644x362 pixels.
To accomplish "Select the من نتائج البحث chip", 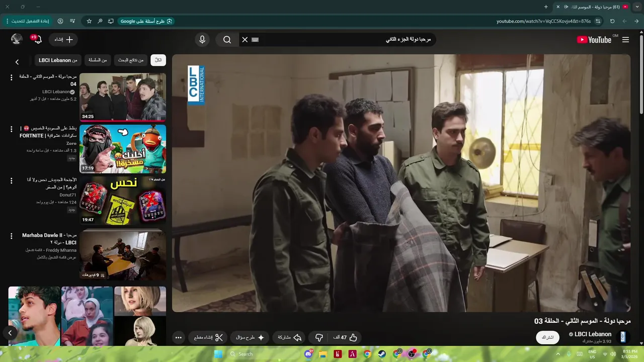I will pos(131,60).
